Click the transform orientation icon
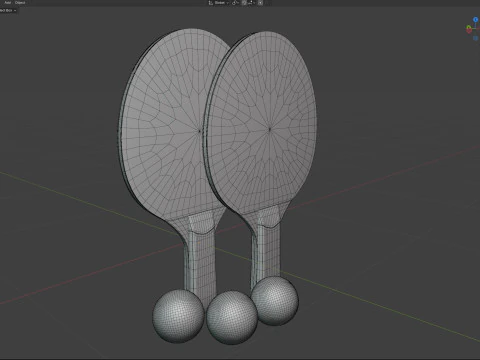Image resolution: width=480 pixels, height=360 pixels. [x=211, y=3]
